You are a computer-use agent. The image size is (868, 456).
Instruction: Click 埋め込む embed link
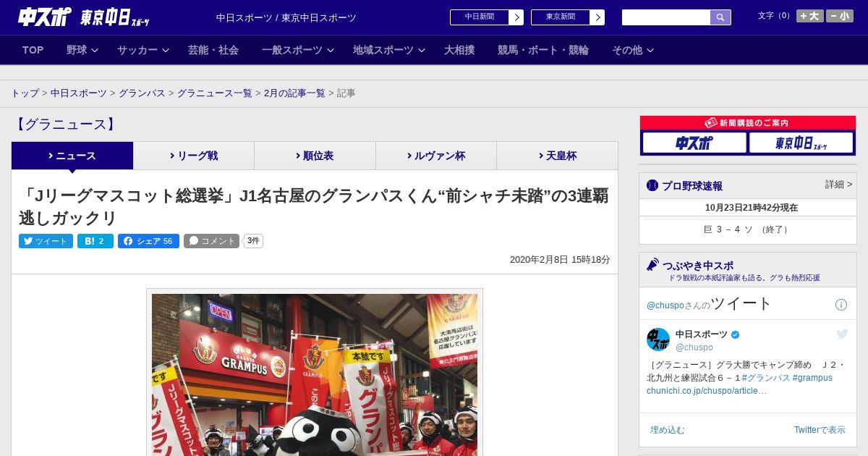tap(667, 430)
